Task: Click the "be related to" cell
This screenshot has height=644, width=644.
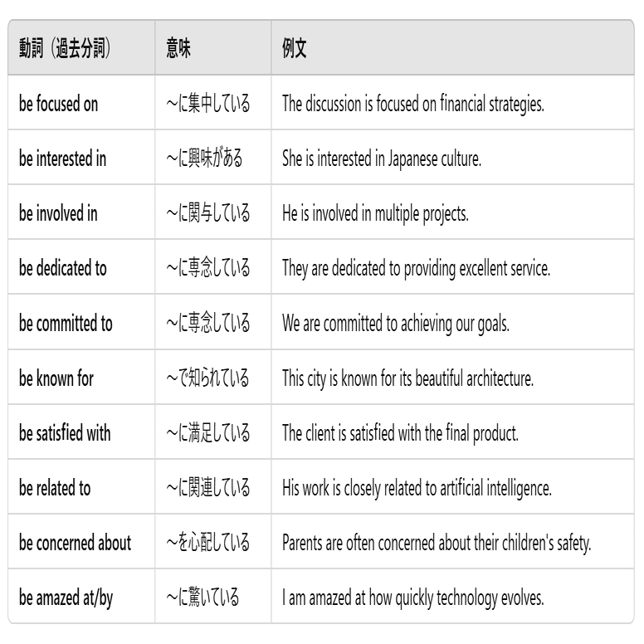Action: 55,487
